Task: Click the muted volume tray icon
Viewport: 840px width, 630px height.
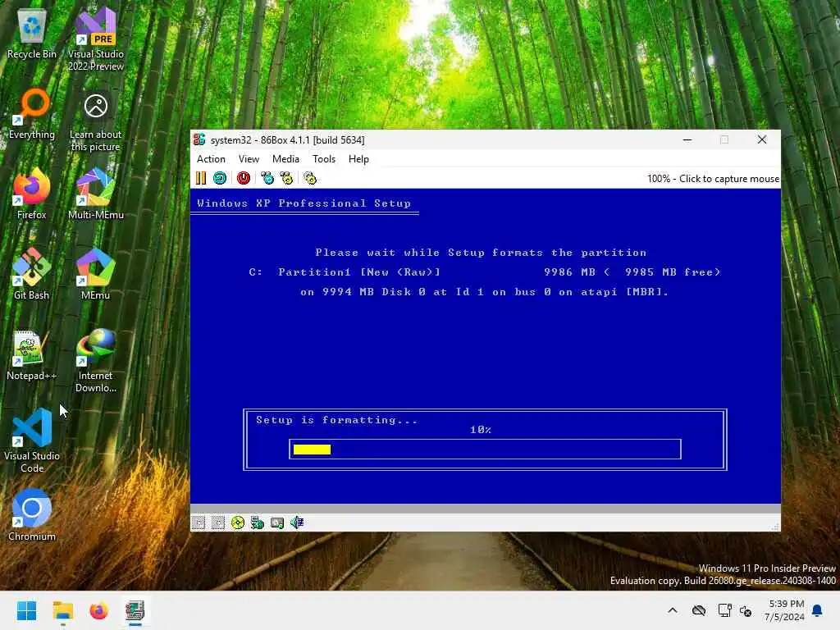Action: pyautogui.click(x=746, y=610)
